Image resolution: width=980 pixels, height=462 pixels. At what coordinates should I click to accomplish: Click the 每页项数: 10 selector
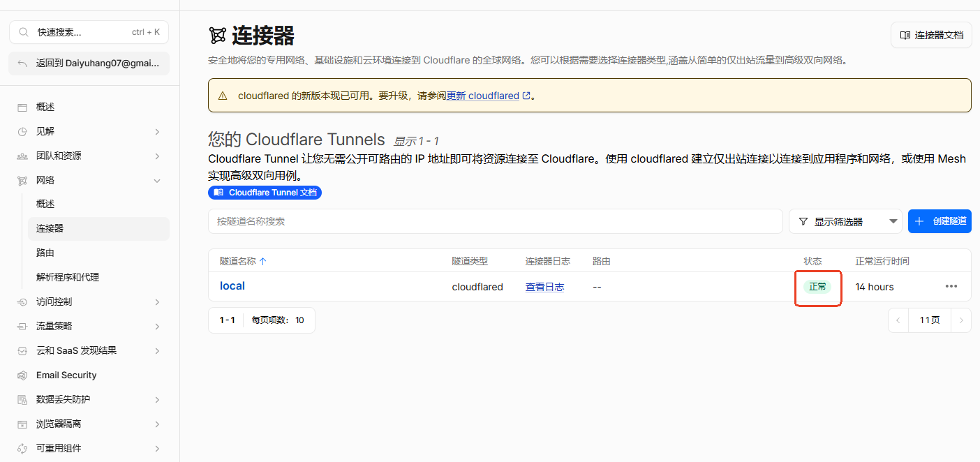pyautogui.click(x=279, y=320)
